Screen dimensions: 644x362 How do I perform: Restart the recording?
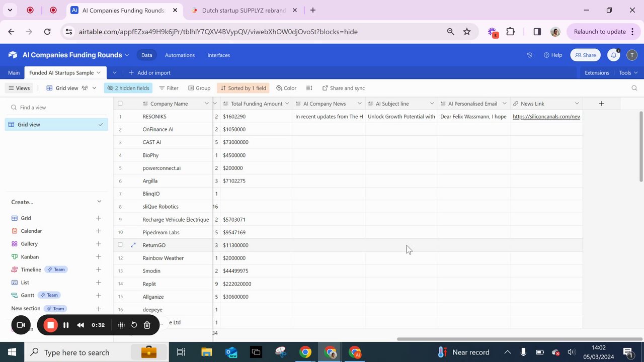[x=134, y=325]
